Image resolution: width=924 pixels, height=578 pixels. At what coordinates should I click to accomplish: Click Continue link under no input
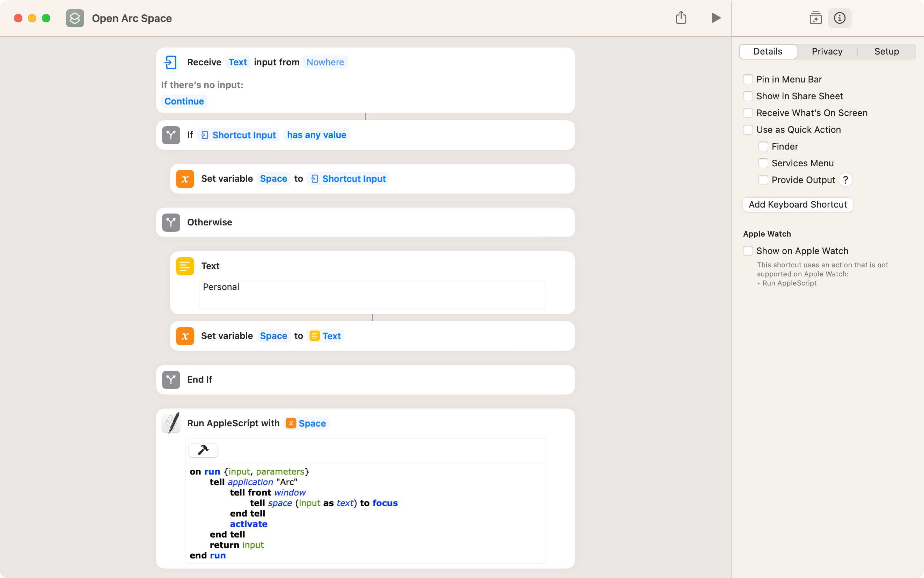point(184,101)
